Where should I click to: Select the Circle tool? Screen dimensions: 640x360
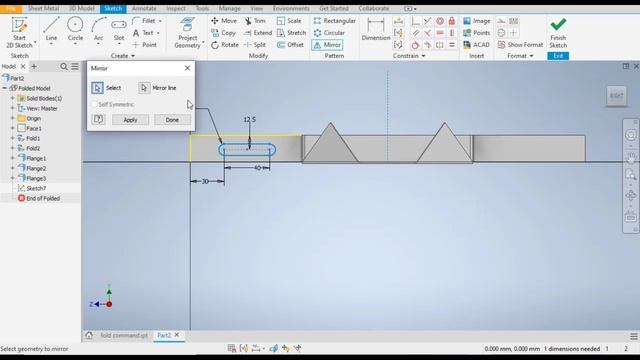pos(75,30)
